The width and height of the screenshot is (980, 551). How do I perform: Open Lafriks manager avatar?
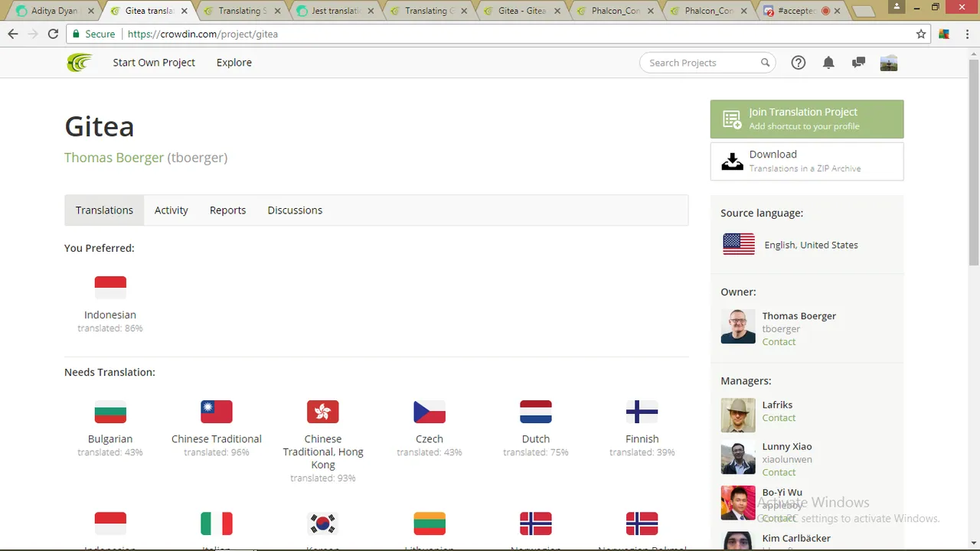(738, 416)
